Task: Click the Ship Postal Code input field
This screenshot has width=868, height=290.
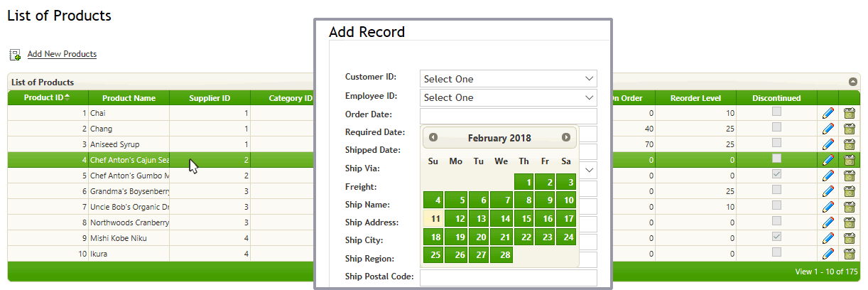Action: [x=508, y=277]
